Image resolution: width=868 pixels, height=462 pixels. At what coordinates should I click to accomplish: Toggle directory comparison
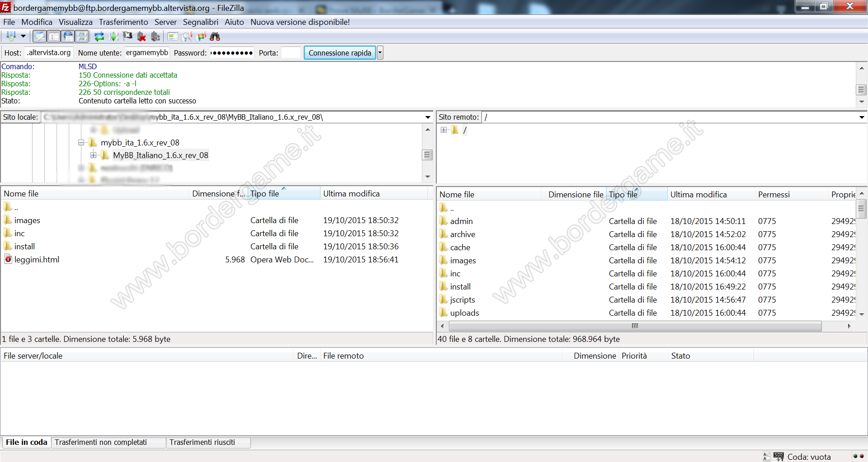point(187,36)
